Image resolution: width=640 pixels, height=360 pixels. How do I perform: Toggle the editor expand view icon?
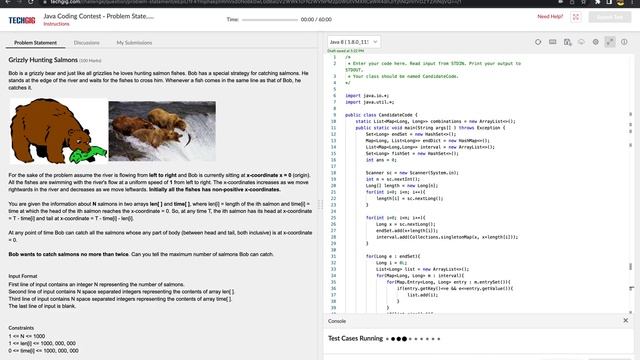tap(610, 42)
